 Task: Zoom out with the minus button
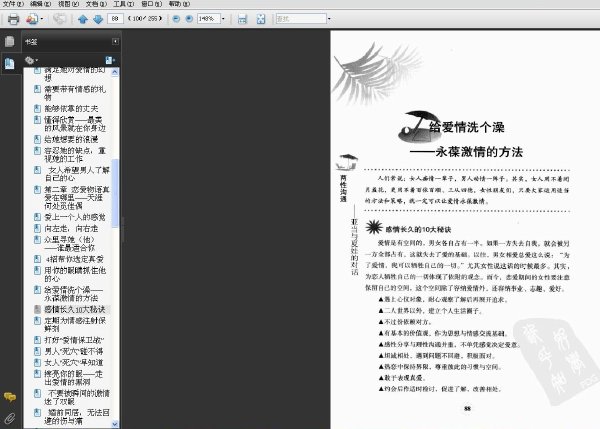(176, 18)
